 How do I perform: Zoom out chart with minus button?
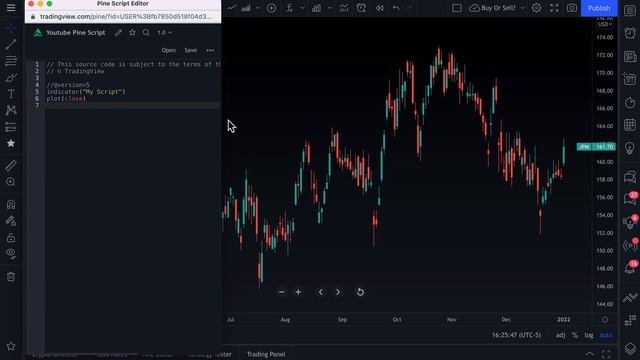(x=282, y=292)
